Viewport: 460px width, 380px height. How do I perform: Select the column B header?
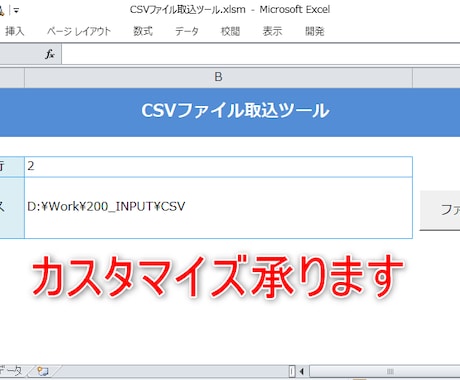coord(218,77)
